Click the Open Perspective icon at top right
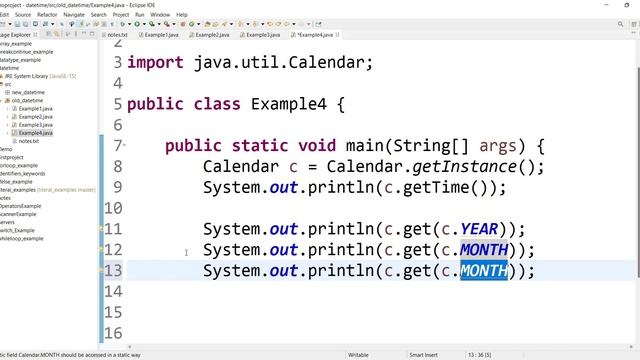Viewport: 640px width, 360px height. click(x=634, y=24)
